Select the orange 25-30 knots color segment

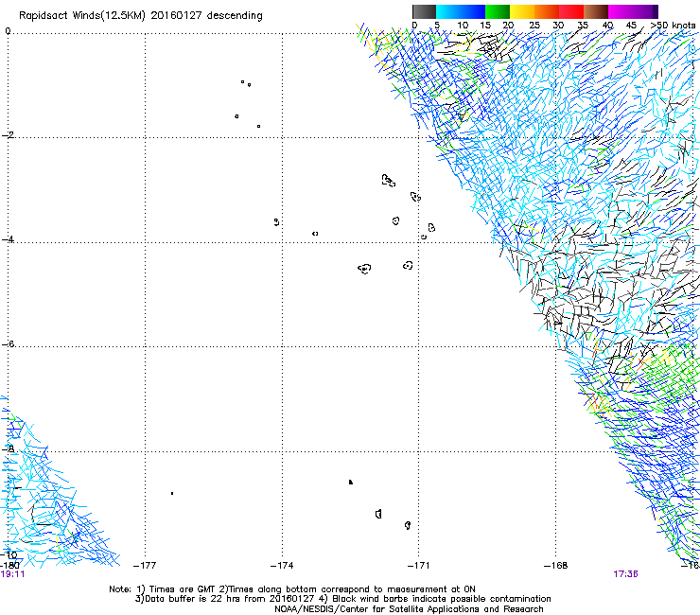547,11
